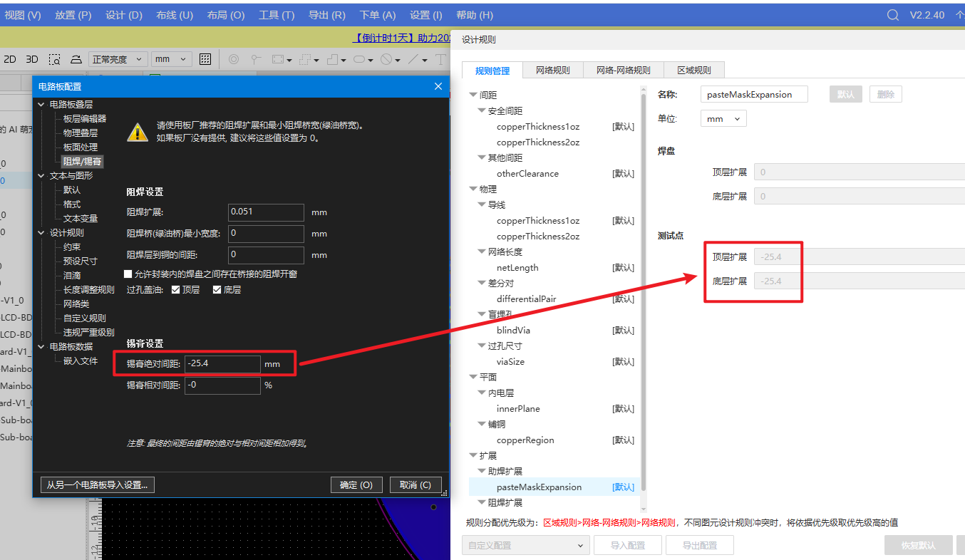The height and width of the screenshot is (560, 965).
Task: Click the grid display icon in toolbar
Action: tap(205, 60)
